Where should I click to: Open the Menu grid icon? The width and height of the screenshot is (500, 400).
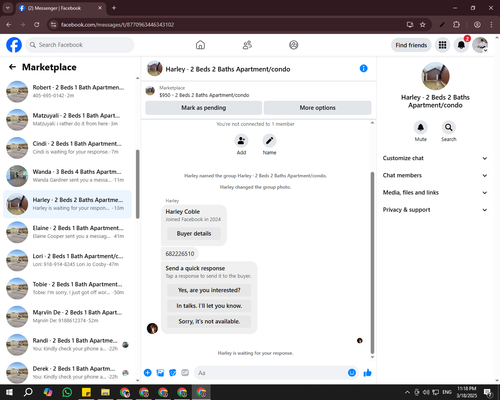point(442,45)
